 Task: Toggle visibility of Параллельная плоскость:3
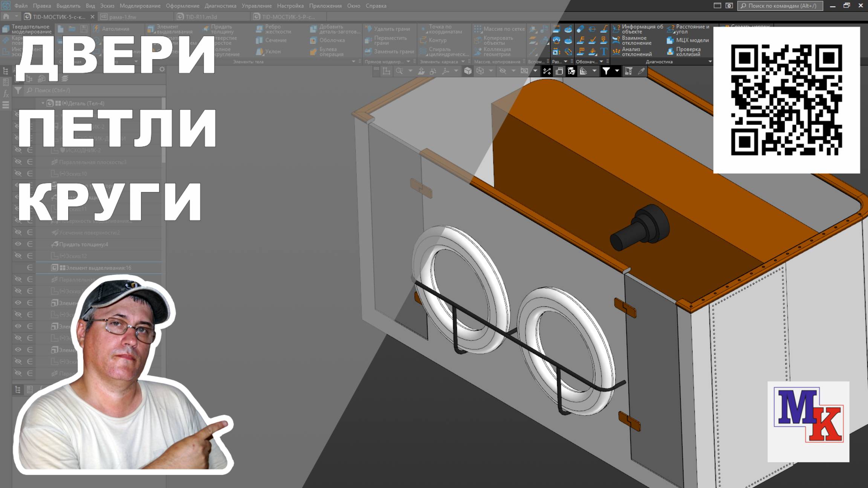(x=18, y=162)
